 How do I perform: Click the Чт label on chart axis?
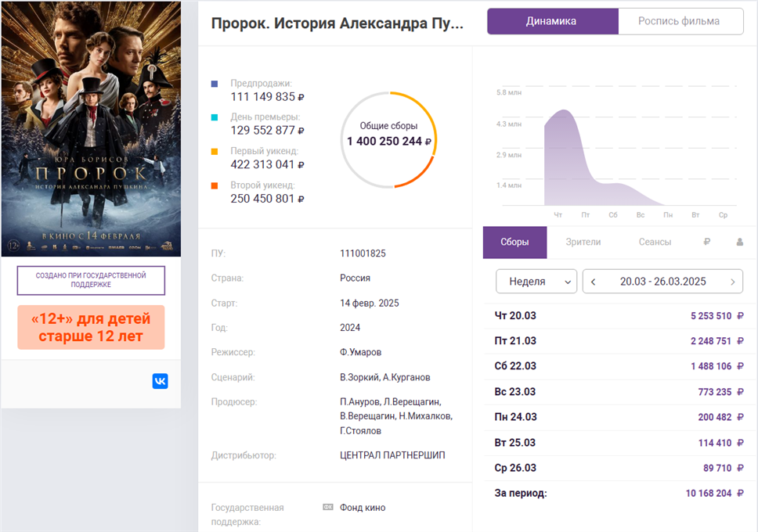coord(558,215)
